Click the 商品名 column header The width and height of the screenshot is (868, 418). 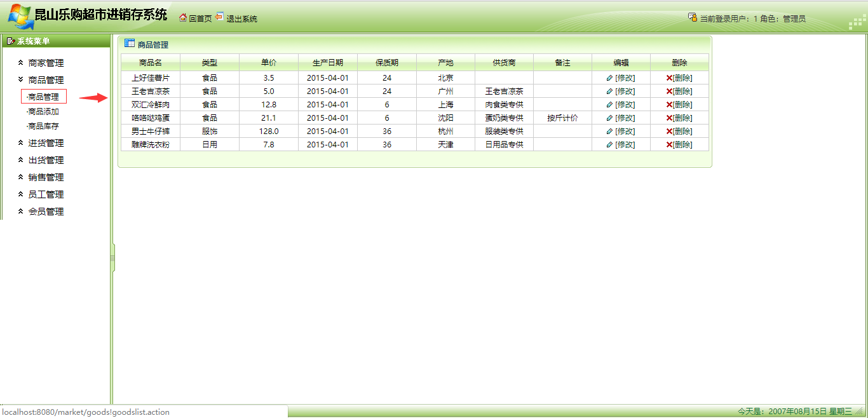click(151, 62)
